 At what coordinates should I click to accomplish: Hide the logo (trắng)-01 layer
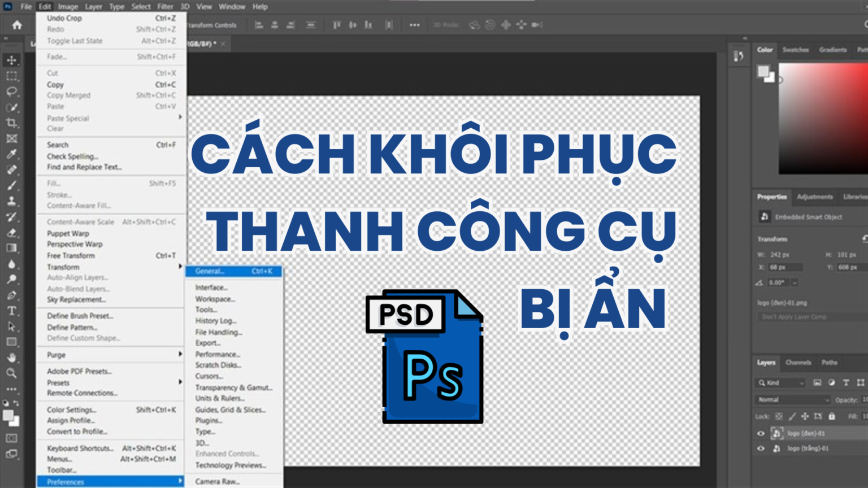tap(761, 449)
